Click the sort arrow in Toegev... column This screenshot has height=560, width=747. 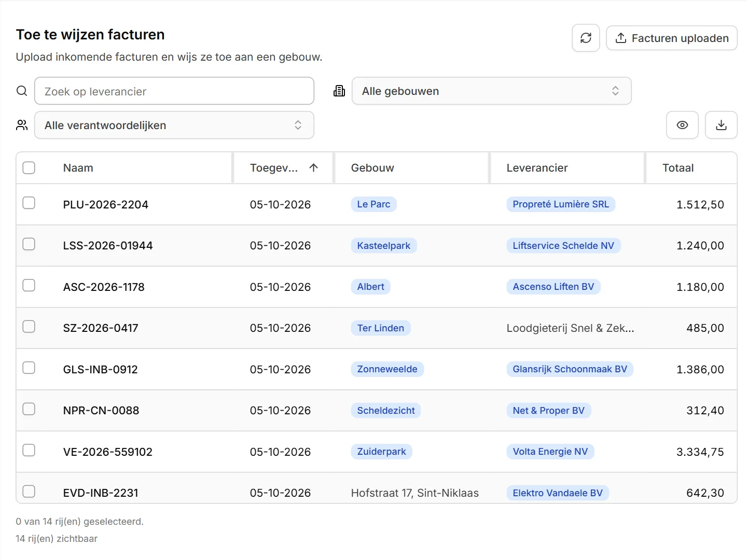[x=313, y=167]
